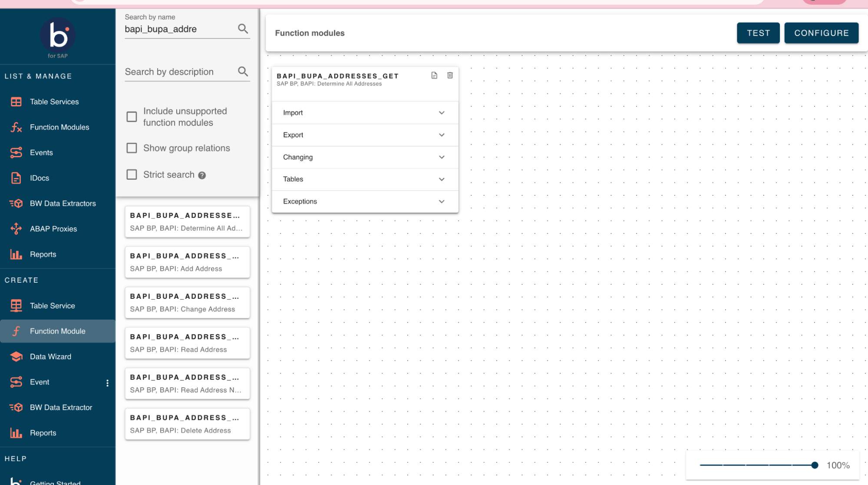
Task: Select 'Determine All Ad...' result card
Action: (187, 221)
